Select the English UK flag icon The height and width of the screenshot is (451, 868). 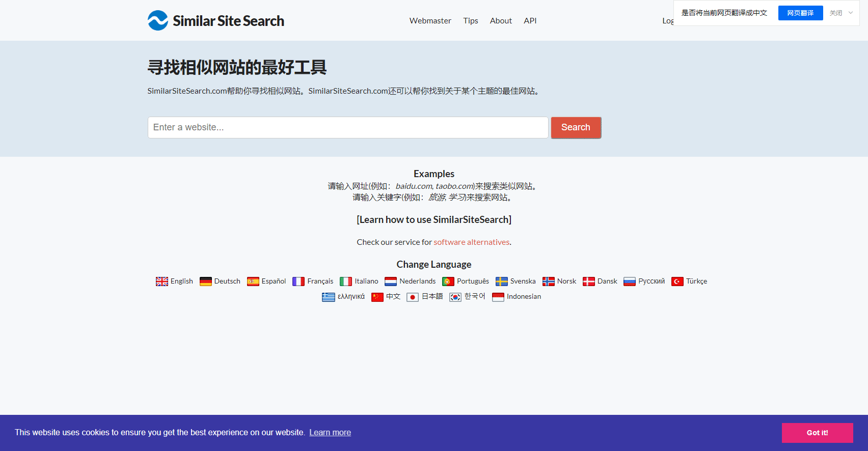tap(162, 281)
